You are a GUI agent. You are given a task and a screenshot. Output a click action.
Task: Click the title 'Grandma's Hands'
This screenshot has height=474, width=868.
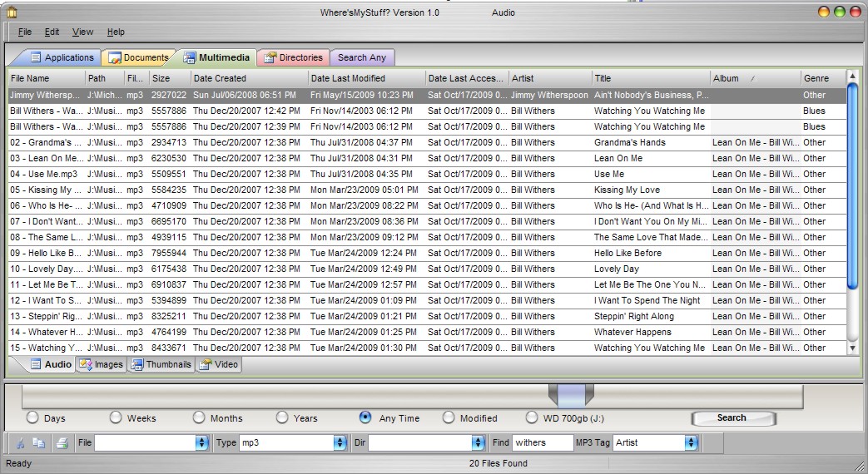[629, 142]
